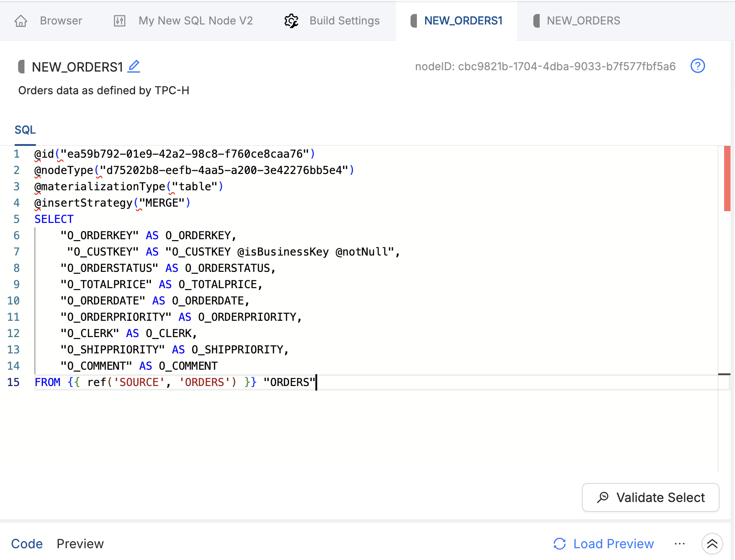Image resolution: width=735 pixels, height=560 pixels.
Task: Select the Code panel tab
Action: click(x=27, y=544)
